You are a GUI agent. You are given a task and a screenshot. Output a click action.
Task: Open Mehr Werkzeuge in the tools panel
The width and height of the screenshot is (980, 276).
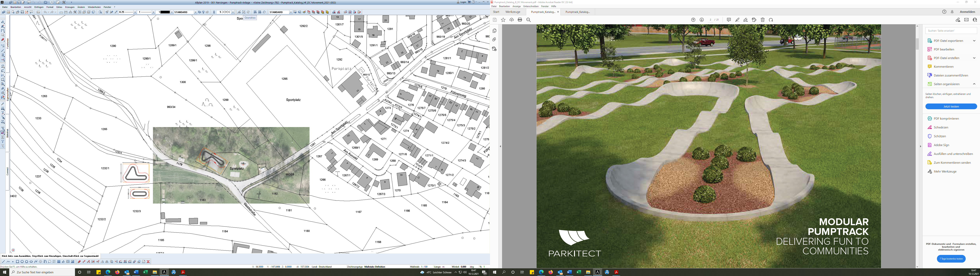coord(945,172)
